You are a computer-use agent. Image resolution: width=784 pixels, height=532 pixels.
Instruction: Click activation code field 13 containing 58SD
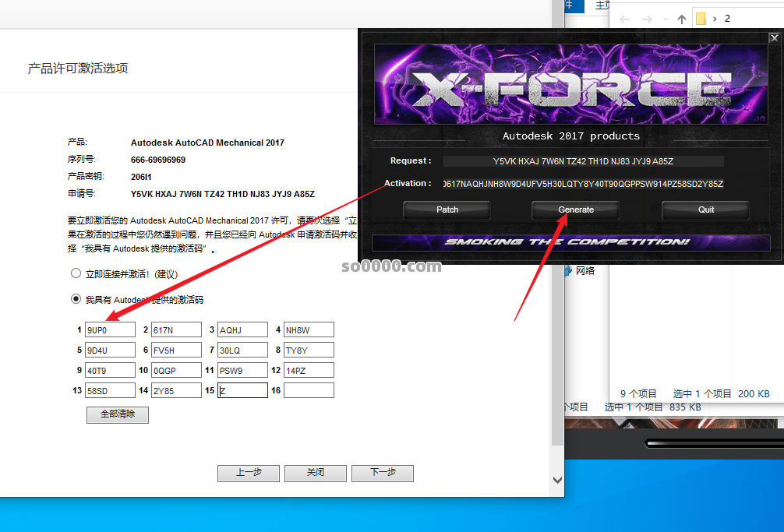pyautogui.click(x=110, y=391)
